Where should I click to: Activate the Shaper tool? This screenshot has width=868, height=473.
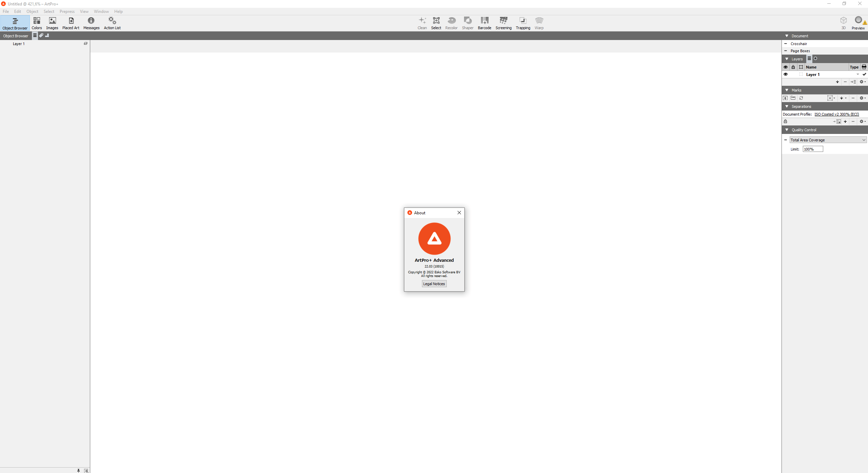coord(468,23)
